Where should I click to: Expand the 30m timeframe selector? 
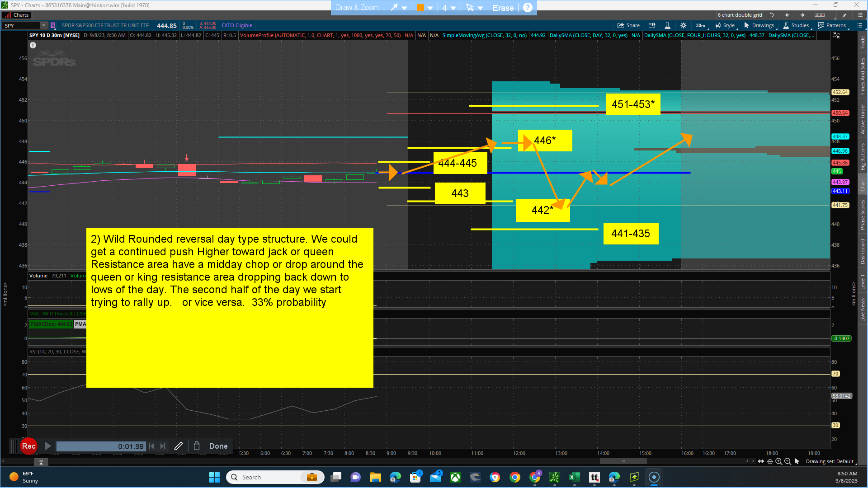[x=700, y=26]
